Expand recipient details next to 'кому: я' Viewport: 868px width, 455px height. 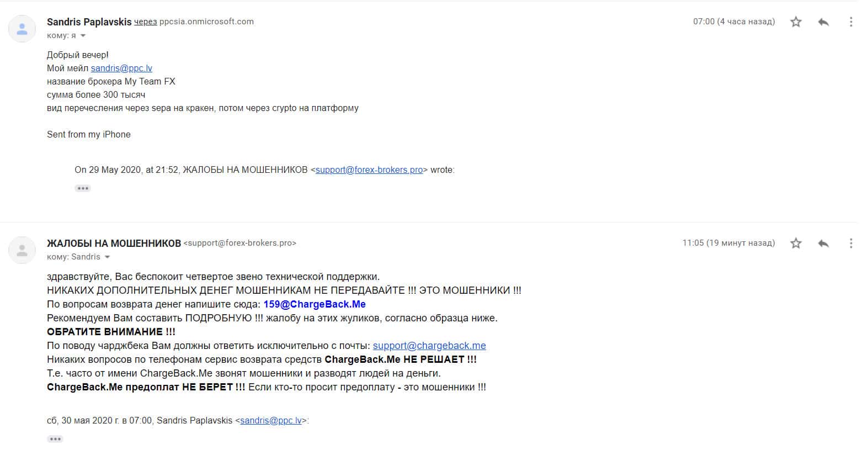(x=83, y=36)
